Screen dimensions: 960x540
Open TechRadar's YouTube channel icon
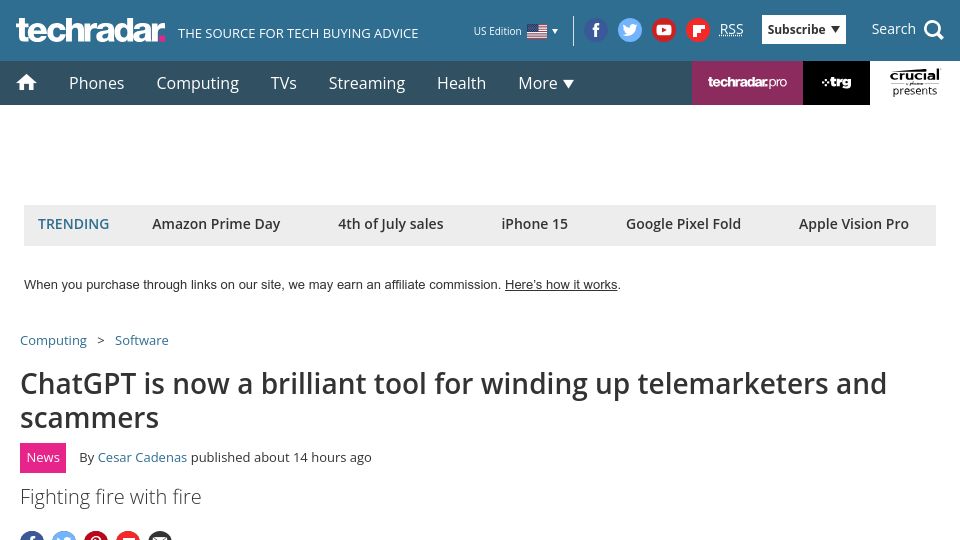(664, 29)
